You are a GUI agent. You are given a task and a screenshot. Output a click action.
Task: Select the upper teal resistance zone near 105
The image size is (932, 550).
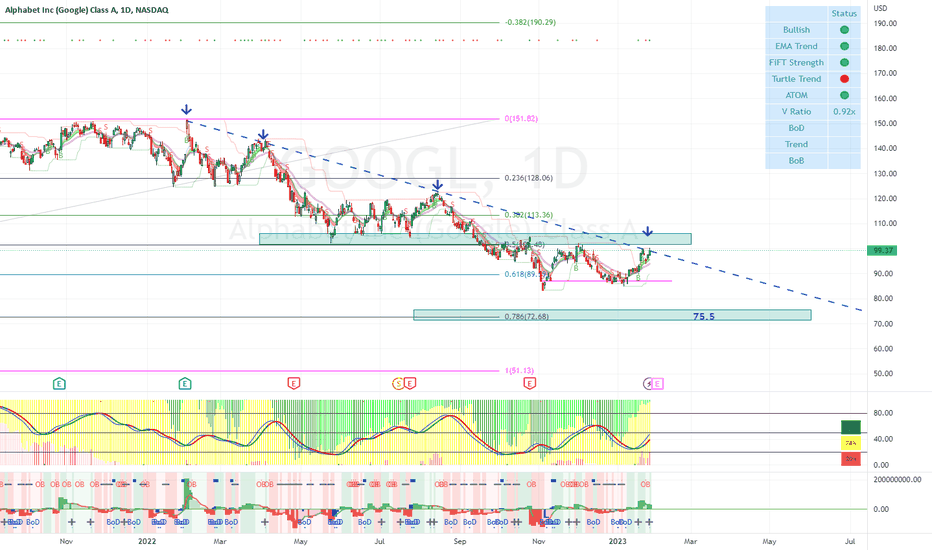coord(476,239)
